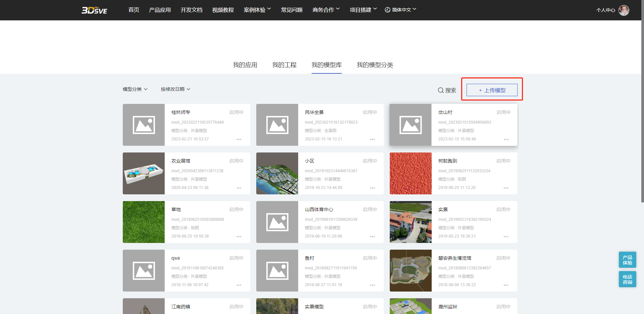Switch to the 我的模型分类 tab
This screenshot has width=644, height=314.
point(375,65)
